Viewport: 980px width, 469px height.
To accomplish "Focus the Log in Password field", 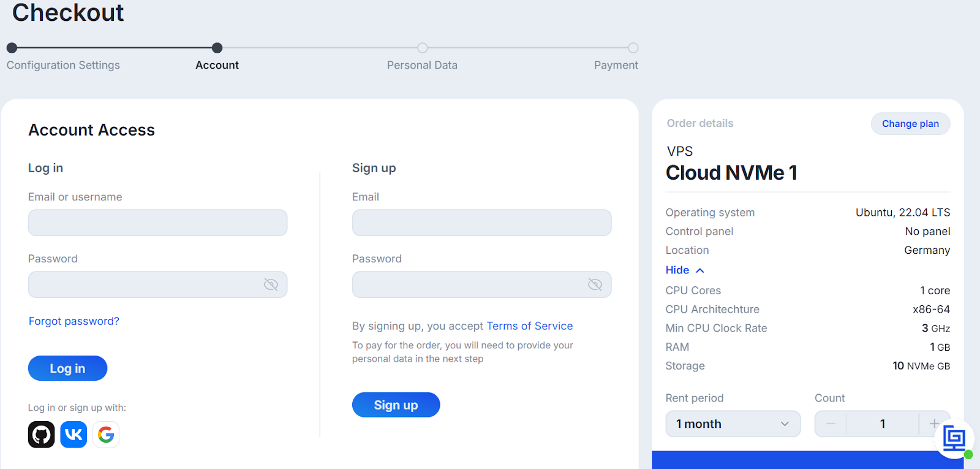I will [157, 284].
